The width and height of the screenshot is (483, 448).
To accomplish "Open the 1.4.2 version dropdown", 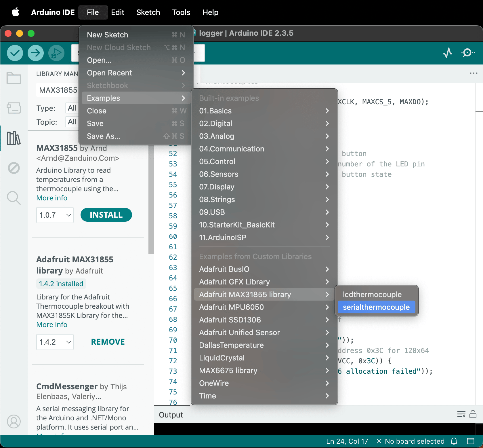I will click(55, 342).
